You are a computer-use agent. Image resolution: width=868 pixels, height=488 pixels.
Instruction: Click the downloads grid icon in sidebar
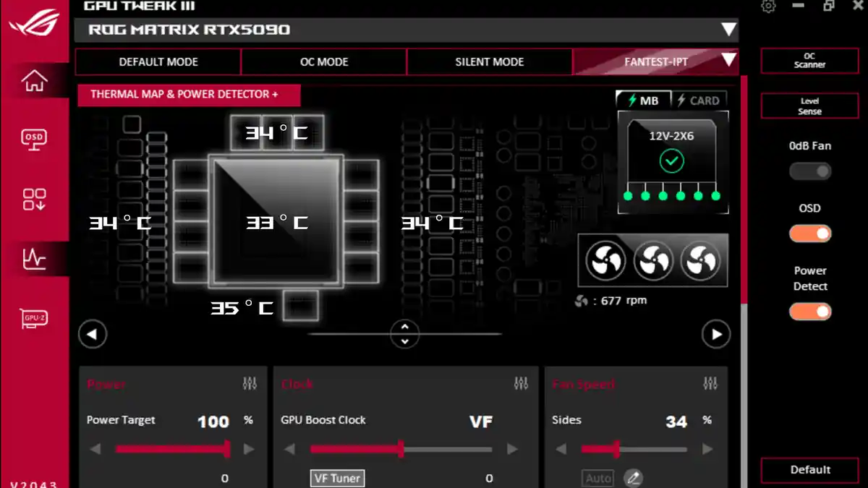pos(34,200)
